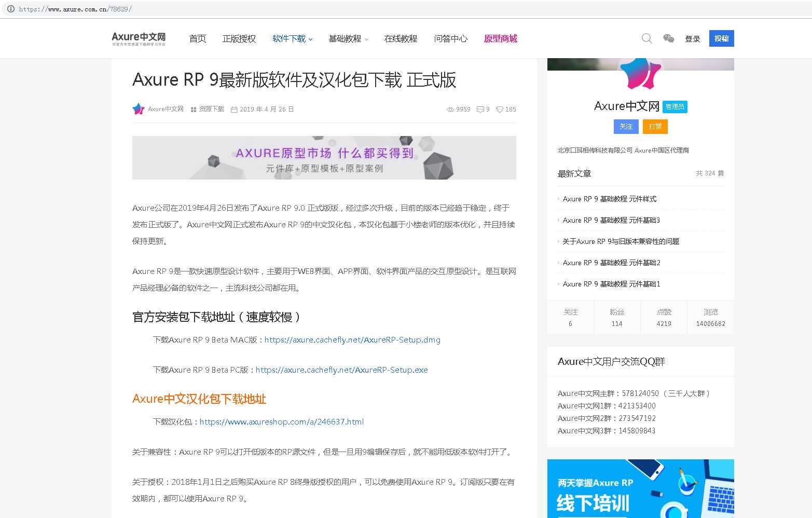The height and width of the screenshot is (518, 812).
Task: Click the browser address bar URL
Action: [x=75, y=9]
